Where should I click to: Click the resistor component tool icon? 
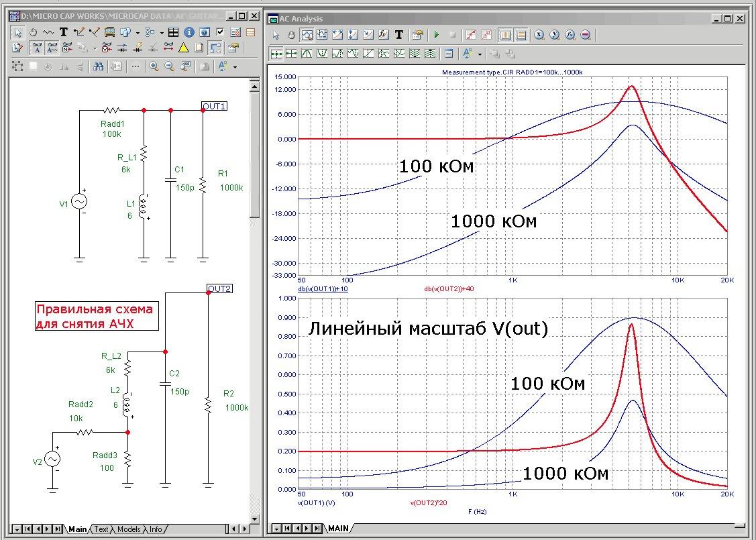click(48, 32)
